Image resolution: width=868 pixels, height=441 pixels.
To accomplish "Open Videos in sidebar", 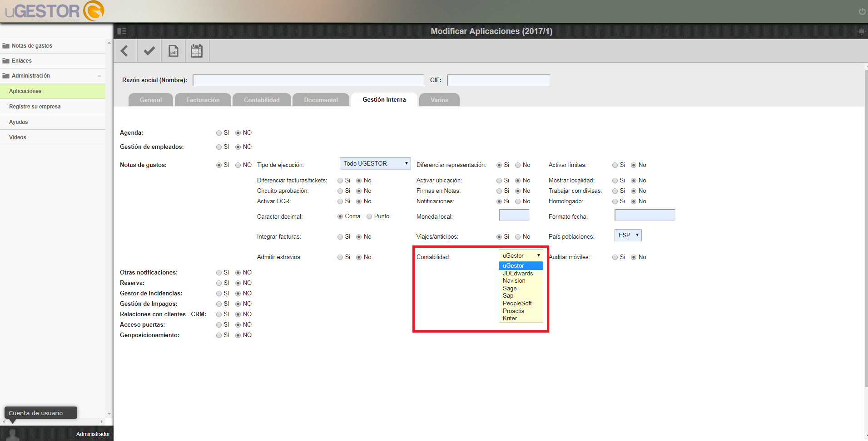I will [x=53, y=137].
